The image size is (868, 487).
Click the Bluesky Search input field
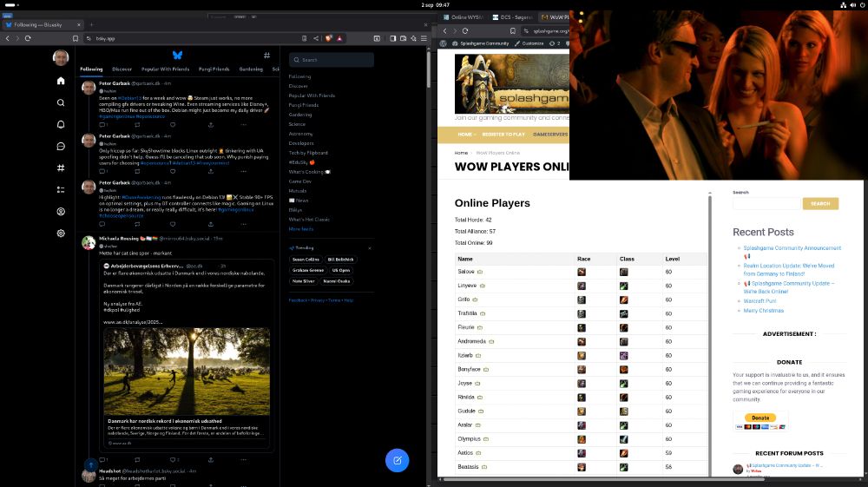pos(331,60)
